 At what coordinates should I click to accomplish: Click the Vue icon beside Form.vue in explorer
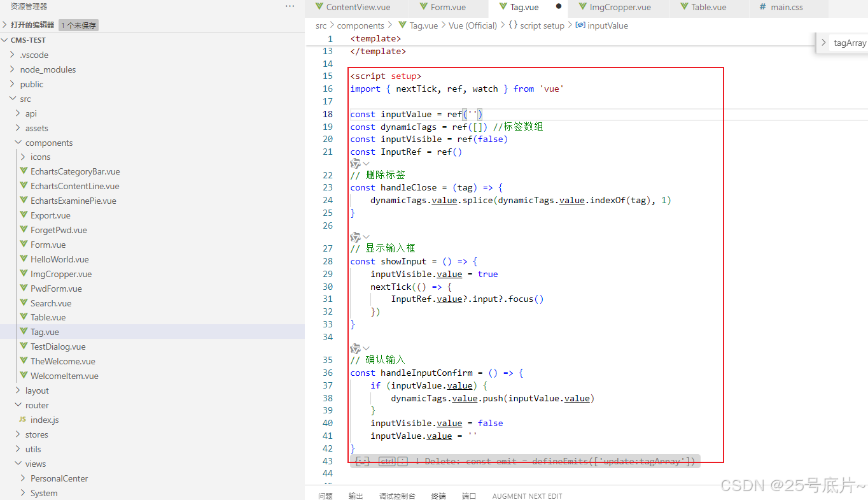click(x=24, y=245)
